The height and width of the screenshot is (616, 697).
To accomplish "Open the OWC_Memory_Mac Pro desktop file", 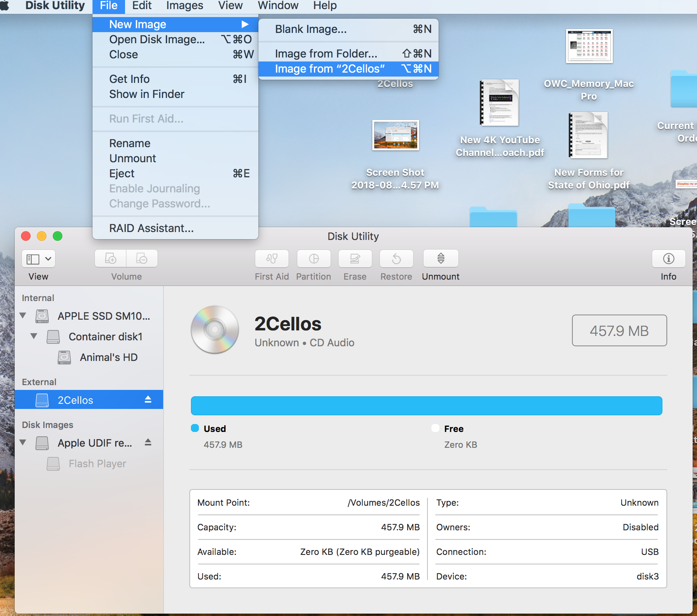I will point(589,46).
